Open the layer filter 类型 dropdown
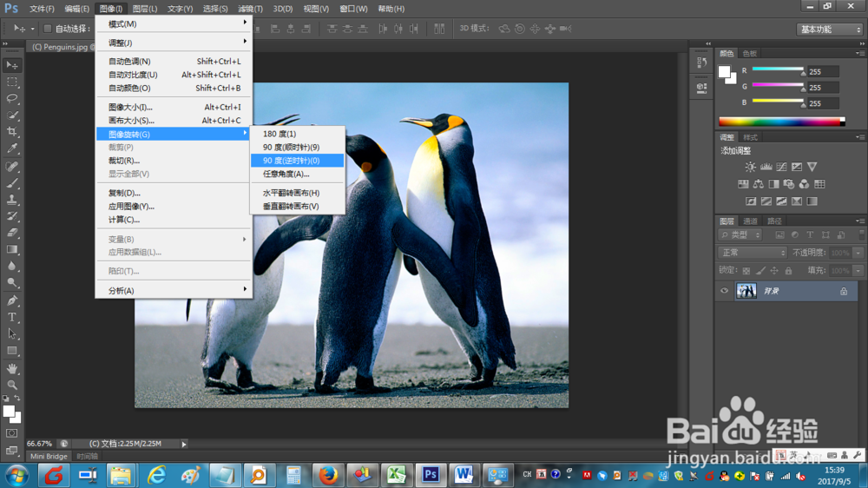 pyautogui.click(x=740, y=235)
